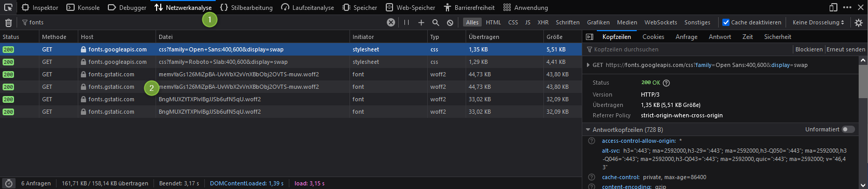Sort by Größe column header

562,37
